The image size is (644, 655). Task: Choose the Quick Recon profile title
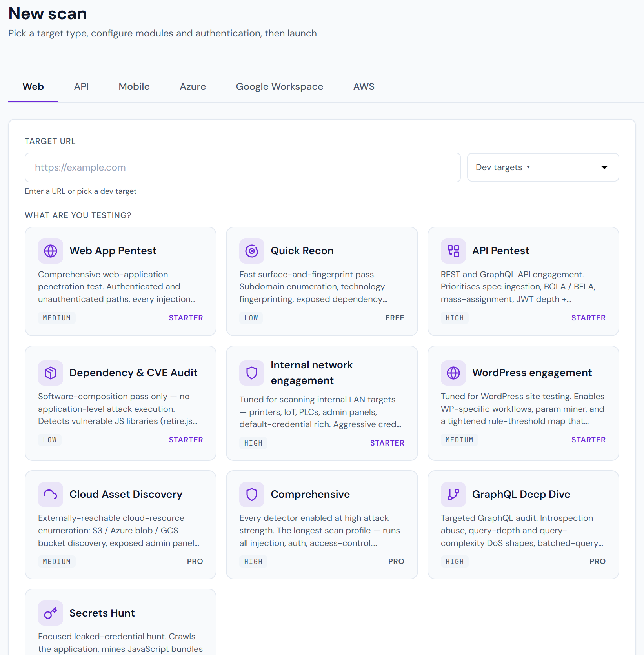point(302,251)
